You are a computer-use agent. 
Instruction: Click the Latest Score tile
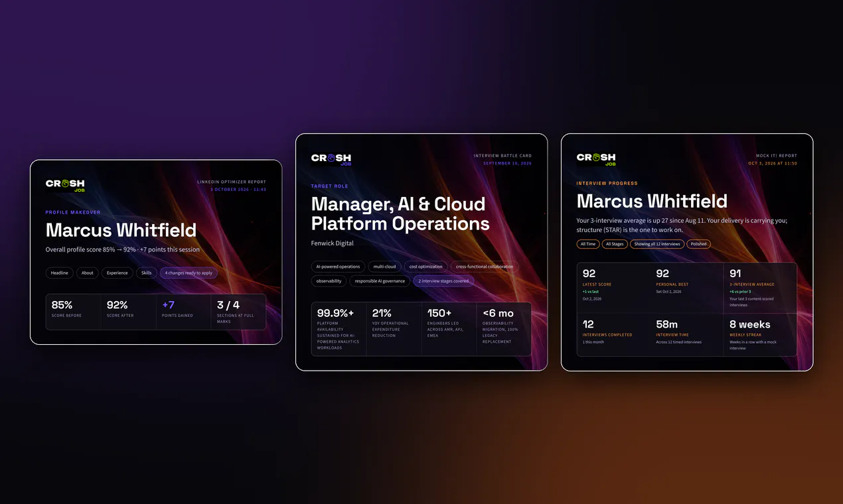(x=613, y=288)
